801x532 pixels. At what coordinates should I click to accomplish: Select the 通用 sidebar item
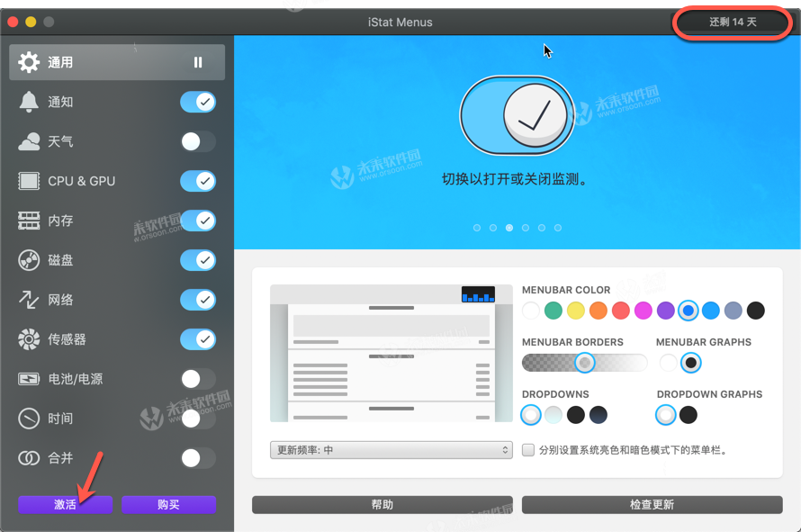point(117,62)
